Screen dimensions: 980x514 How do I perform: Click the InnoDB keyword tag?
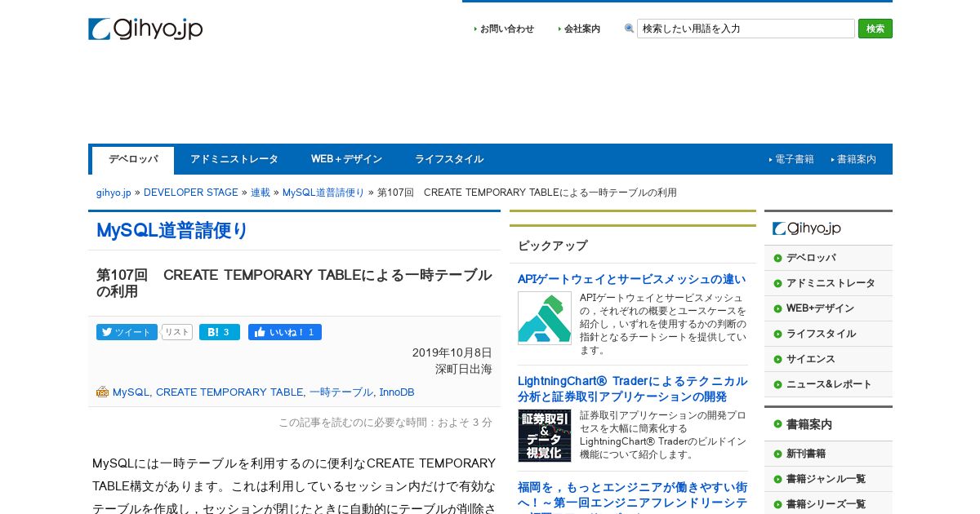tap(397, 392)
